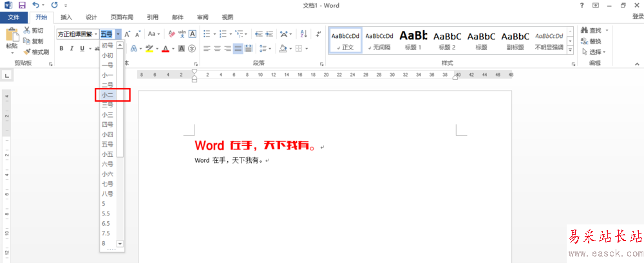Decrease font size with shrink font icon
This screenshot has width=644, height=263.
tap(138, 33)
